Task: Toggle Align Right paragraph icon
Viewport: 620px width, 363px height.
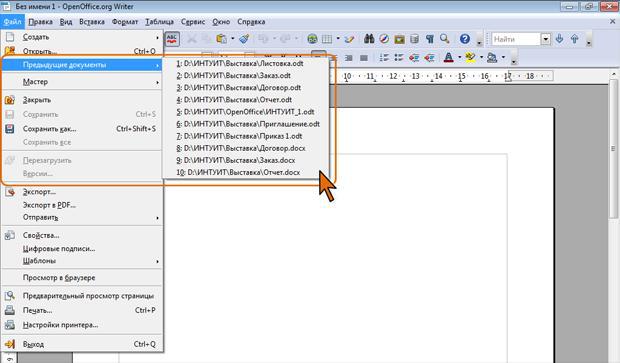Action: tap(349, 58)
